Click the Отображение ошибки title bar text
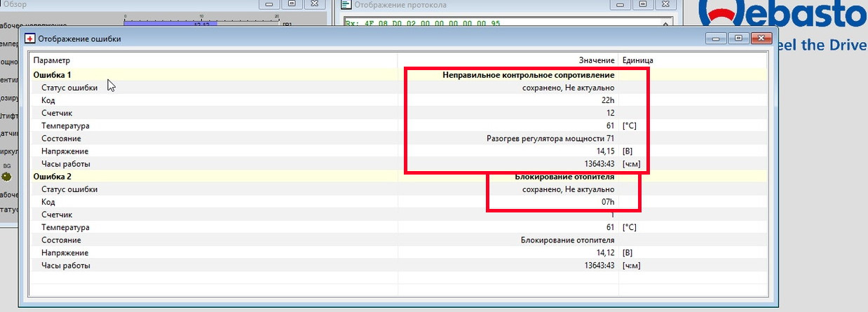The image size is (868, 312). tap(79, 39)
